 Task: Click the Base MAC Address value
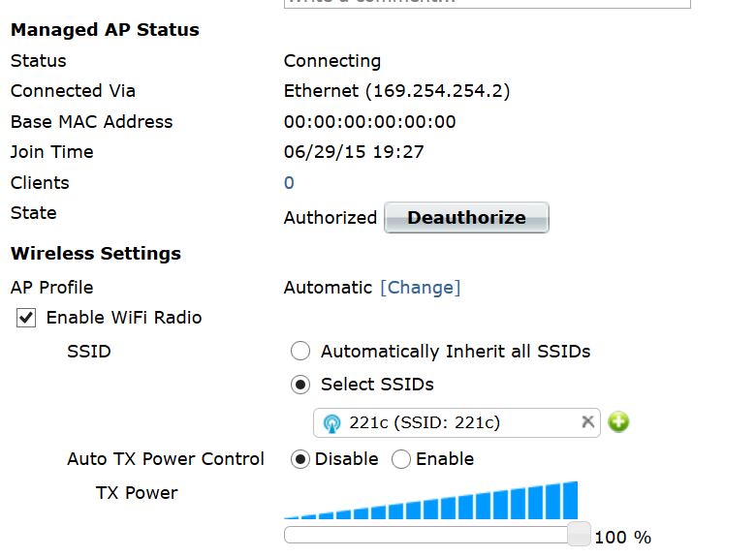369,122
